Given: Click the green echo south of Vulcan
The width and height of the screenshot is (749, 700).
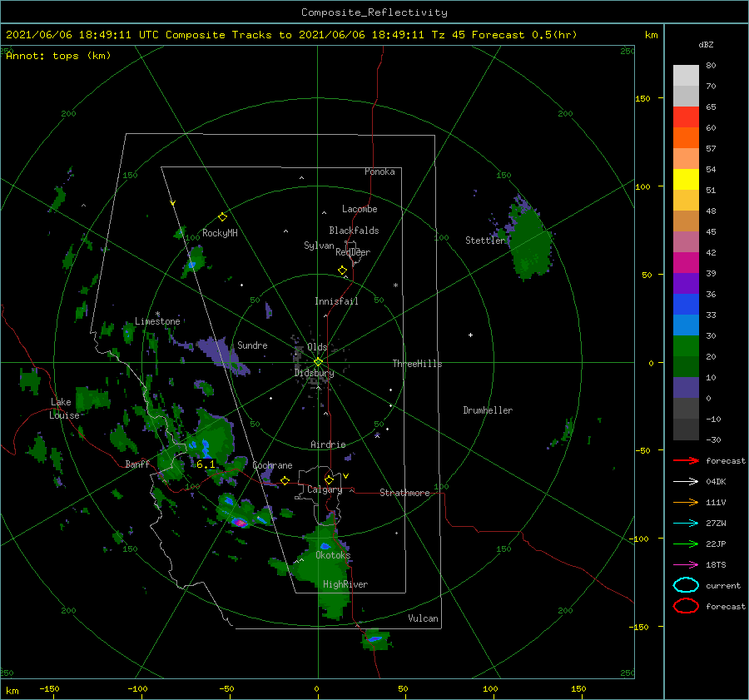Looking at the screenshot, I should 376,640.
